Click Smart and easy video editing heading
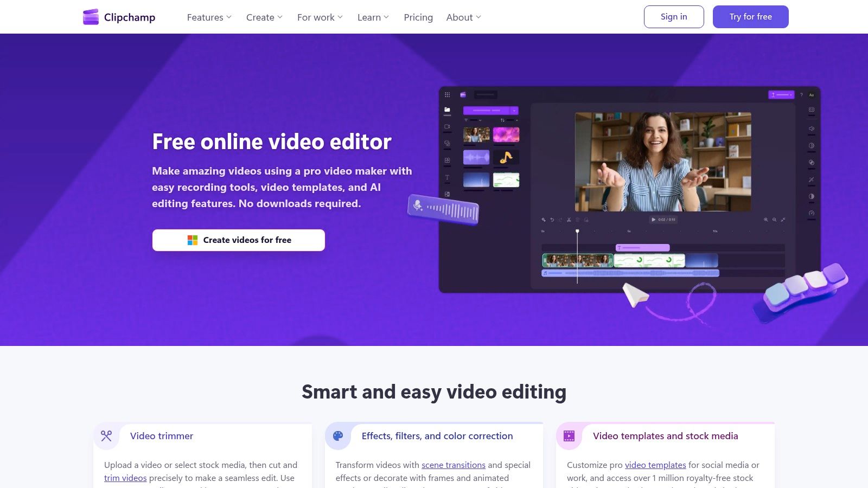This screenshot has height=488, width=868. click(x=434, y=391)
